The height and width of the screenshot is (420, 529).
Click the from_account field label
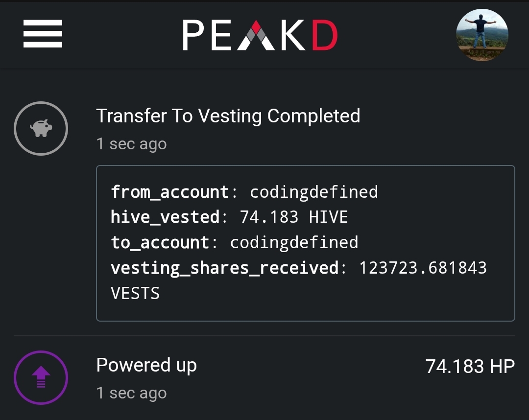point(170,192)
